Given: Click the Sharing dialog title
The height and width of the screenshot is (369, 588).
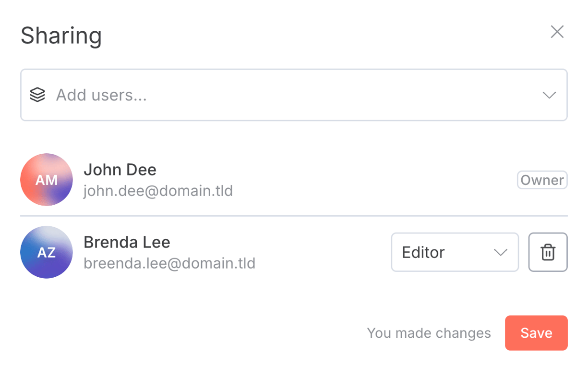Looking at the screenshot, I should pyautogui.click(x=61, y=35).
